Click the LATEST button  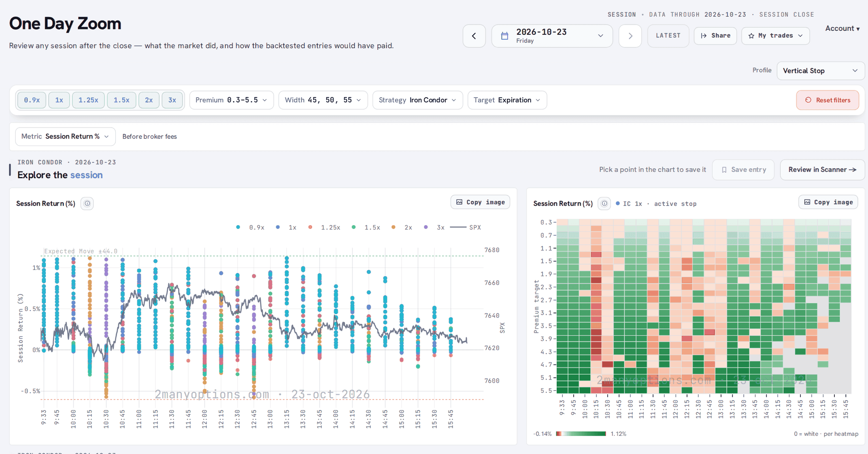click(x=668, y=36)
